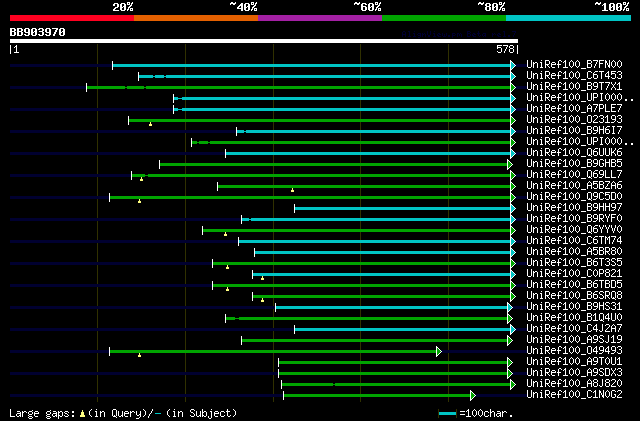Click the purple ~60% identity legend segment
640x421 pixels.
point(320,18)
